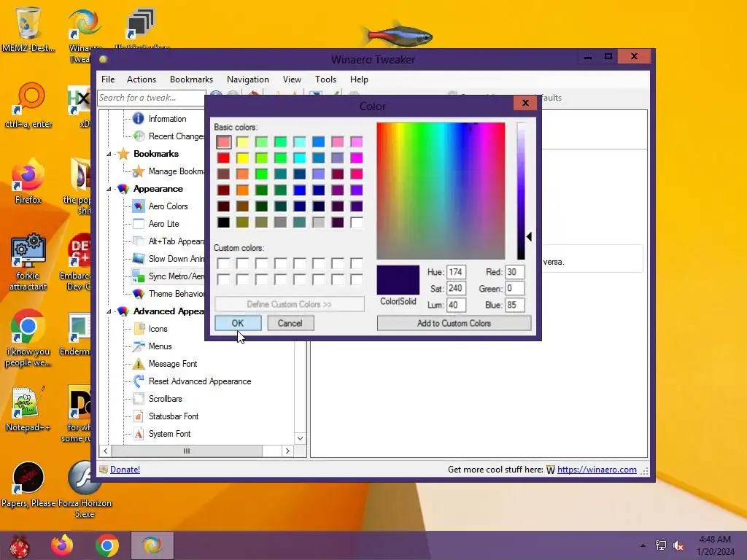
Task: Click the Hue value field
Action: (456, 272)
